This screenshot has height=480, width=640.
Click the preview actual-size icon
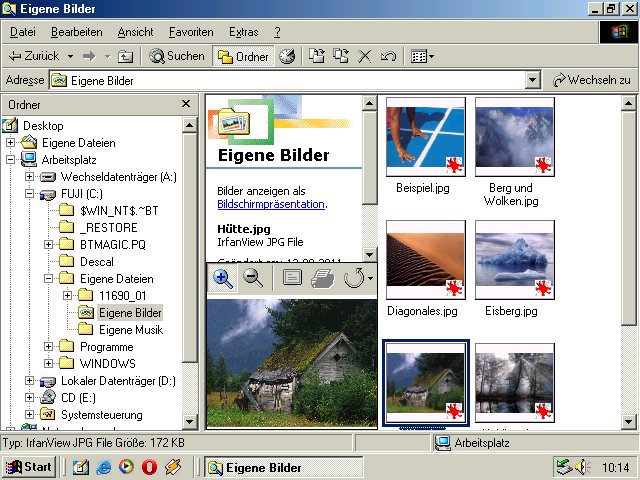pos(292,278)
